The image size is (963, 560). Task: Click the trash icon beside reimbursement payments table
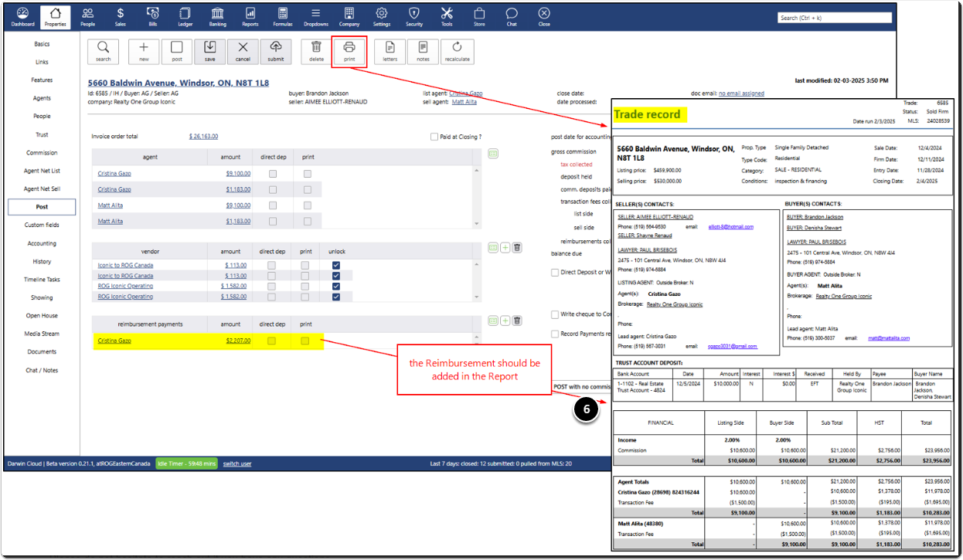[x=517, y=321]
